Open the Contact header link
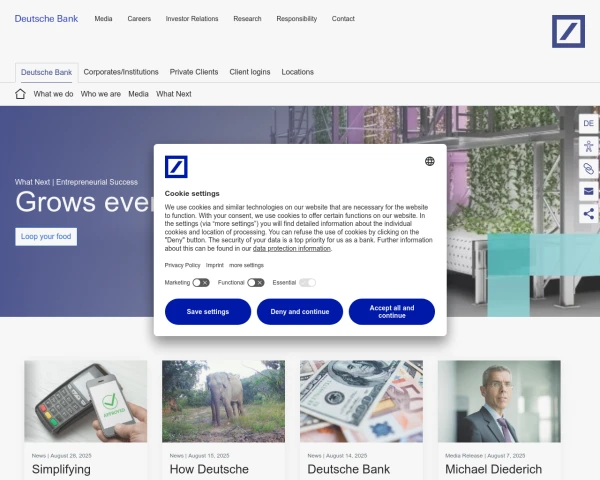The width and height of the screenshot is (600, 480). [x=343, y=19]
